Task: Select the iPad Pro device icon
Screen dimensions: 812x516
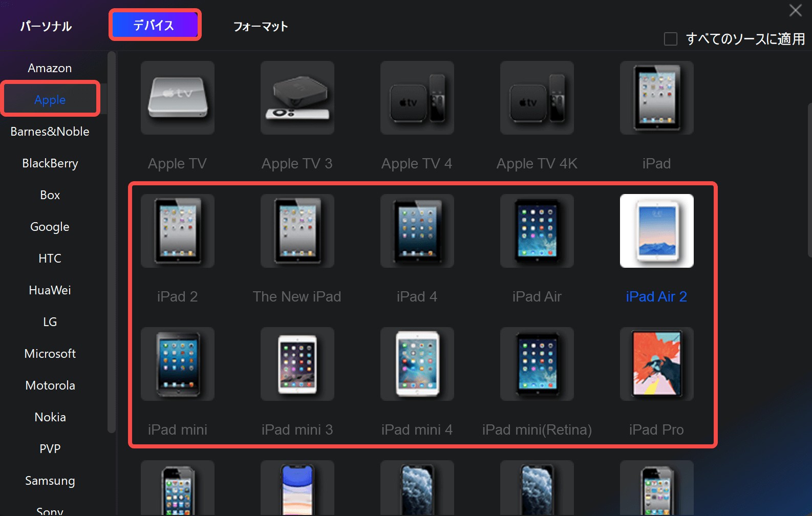Action: point(657,364)
